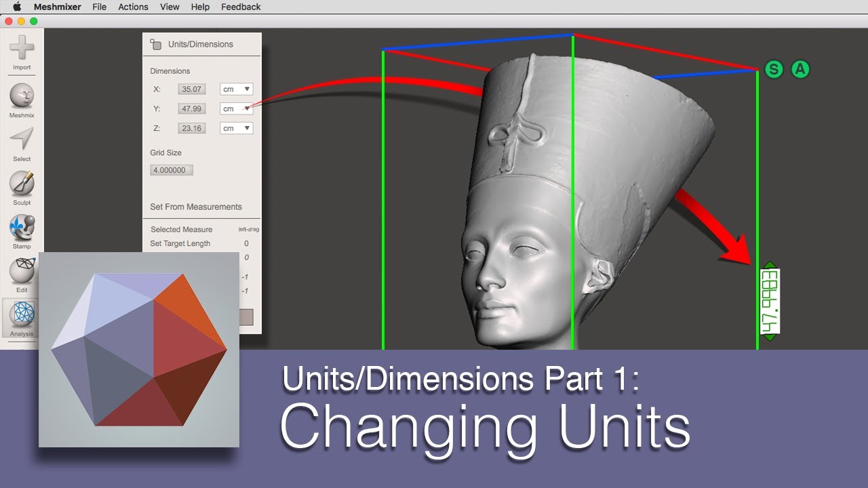
Task: Click the Grid Size label
Action: point(166,152)
